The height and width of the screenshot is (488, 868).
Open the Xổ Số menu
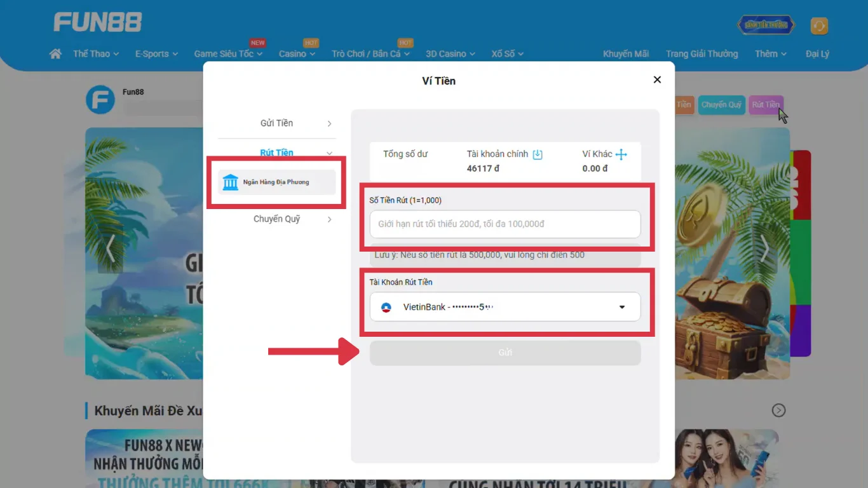507,54
